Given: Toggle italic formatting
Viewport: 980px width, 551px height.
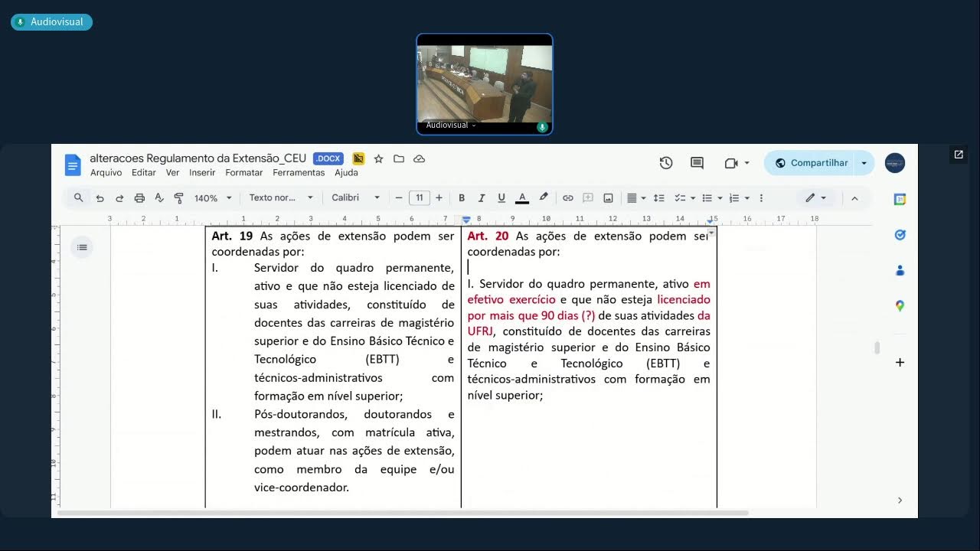Looking at the screenshot, I should [x=482, y=197].
